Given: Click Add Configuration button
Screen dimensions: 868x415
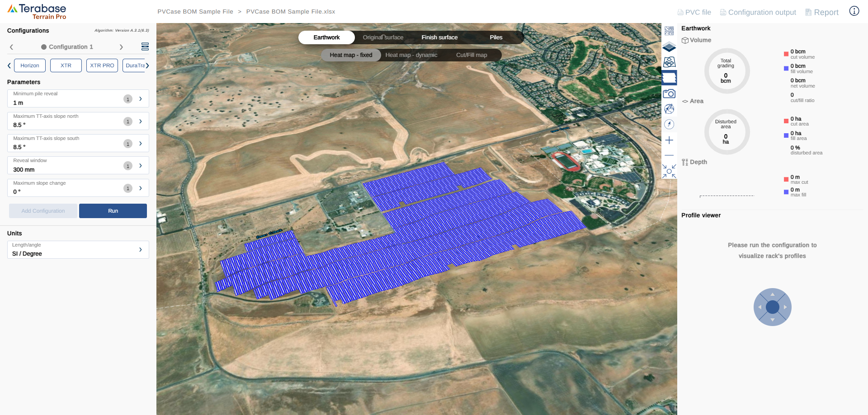Looking at the screenshot, I should (x=43, y=211).
